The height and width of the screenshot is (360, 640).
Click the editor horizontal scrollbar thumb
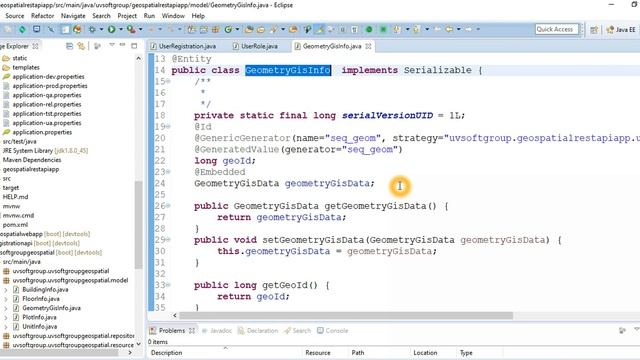346,316
